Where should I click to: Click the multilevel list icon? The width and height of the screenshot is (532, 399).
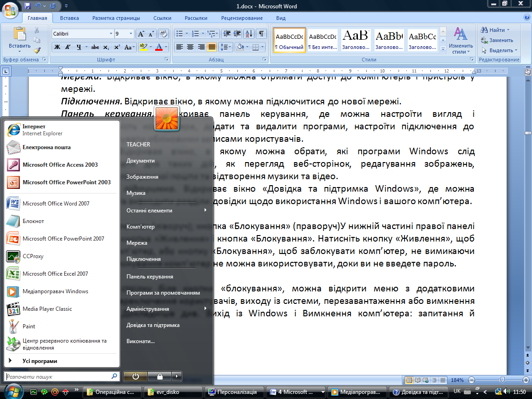211,34
